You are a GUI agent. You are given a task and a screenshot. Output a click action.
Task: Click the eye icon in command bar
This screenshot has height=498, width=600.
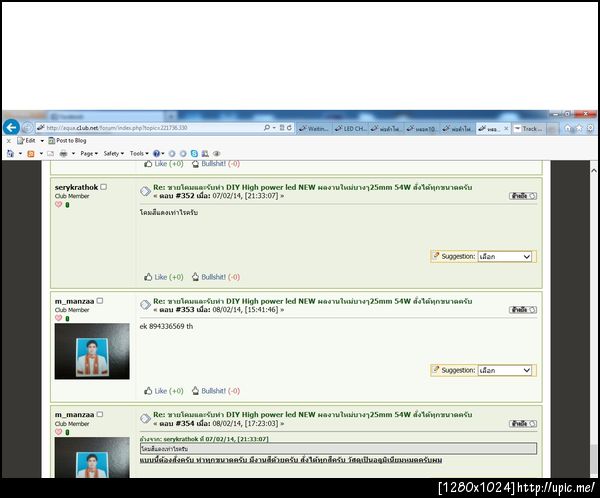pyautogui.click(x=217, y=153)
